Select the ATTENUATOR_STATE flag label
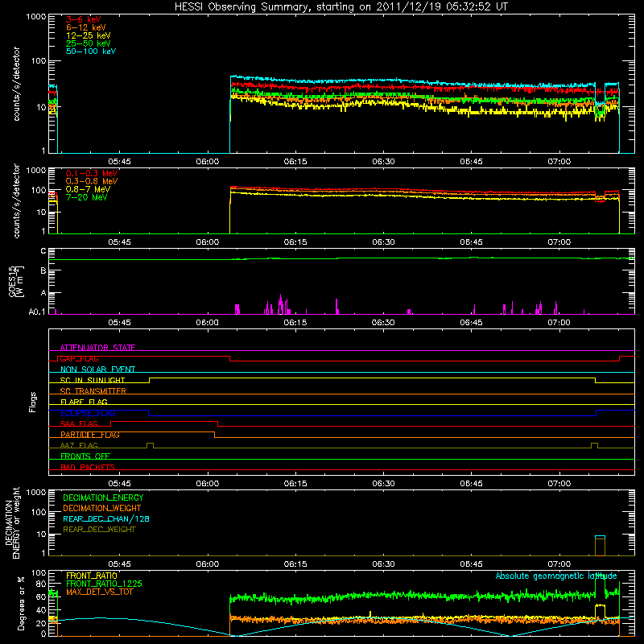This screenshot has width=644, height=644. point(97,348)
